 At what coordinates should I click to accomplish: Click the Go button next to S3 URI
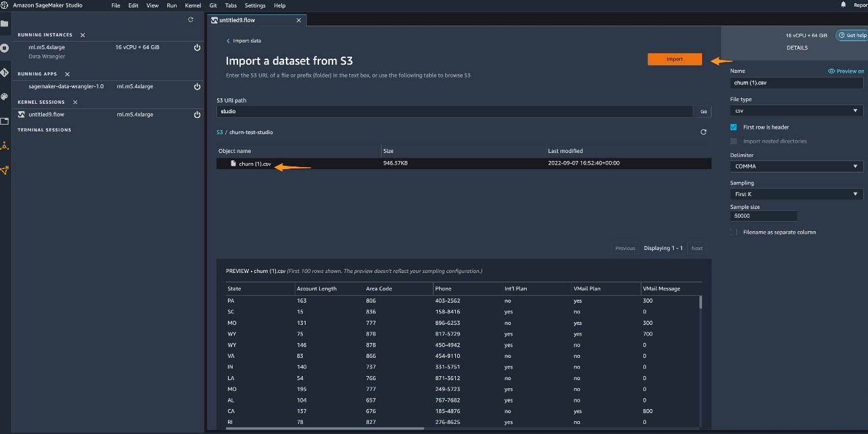703,111
